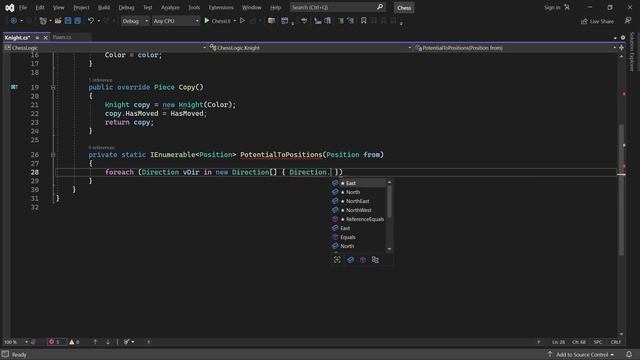This screenshot has height=360, width=640.
Task: Click the pin icon on Knight.cs tab
Action: tap(37, 38)
